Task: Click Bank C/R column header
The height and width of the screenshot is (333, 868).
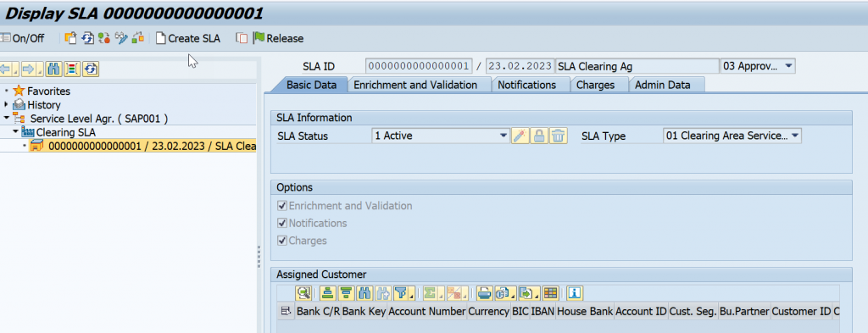Action: tap(318, 312)
